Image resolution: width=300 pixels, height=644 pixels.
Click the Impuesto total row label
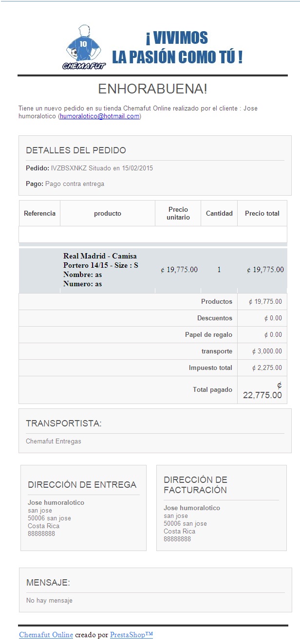210,368
